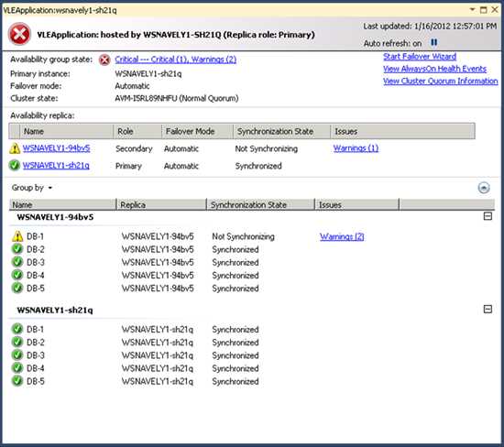
Task: Open the Start Failover Wizard link
Action: [x=420, y=57]
